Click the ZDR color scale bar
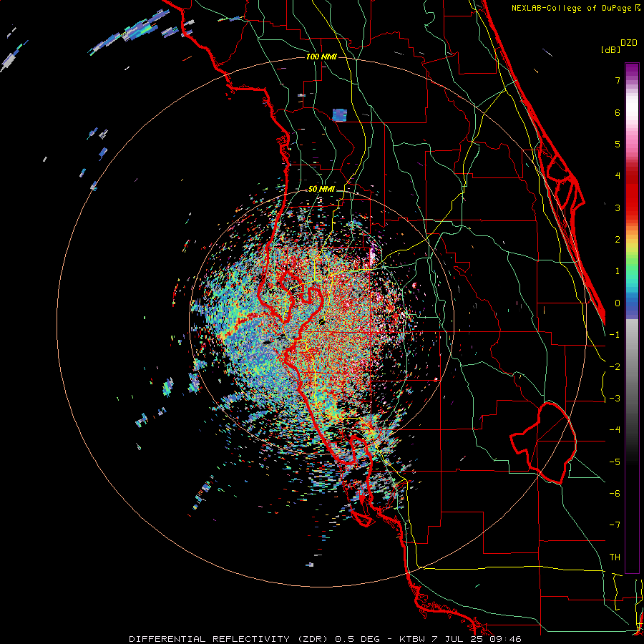 tap(632, 318)
